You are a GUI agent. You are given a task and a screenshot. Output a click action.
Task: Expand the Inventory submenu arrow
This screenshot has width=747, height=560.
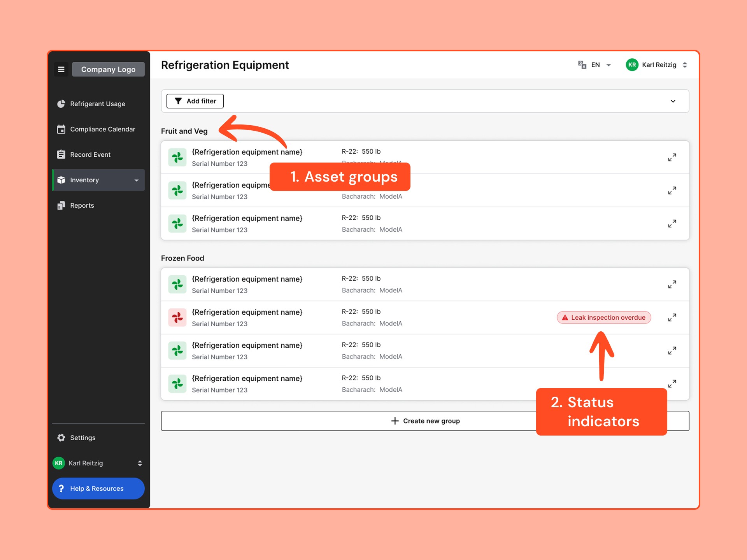[x=137, y=180]
